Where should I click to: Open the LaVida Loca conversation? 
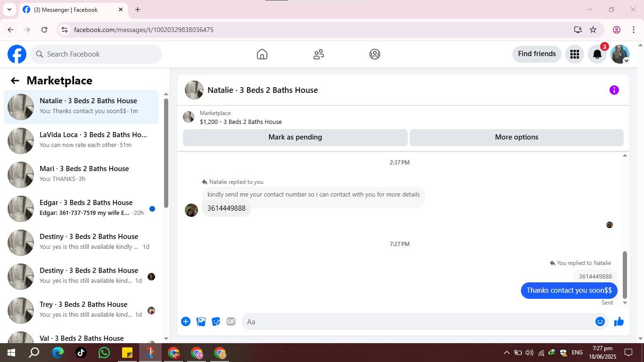[81, 141]
